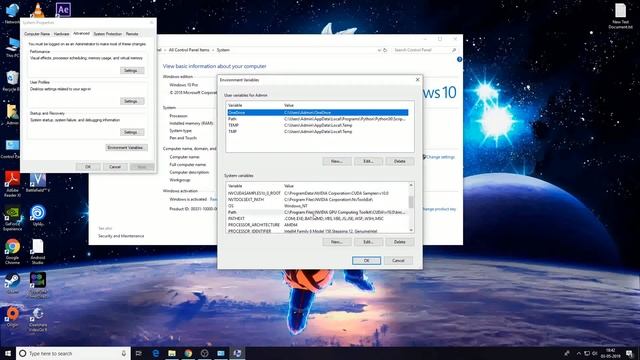
Task: Open the This PC desktop icon
Action: 12,48
